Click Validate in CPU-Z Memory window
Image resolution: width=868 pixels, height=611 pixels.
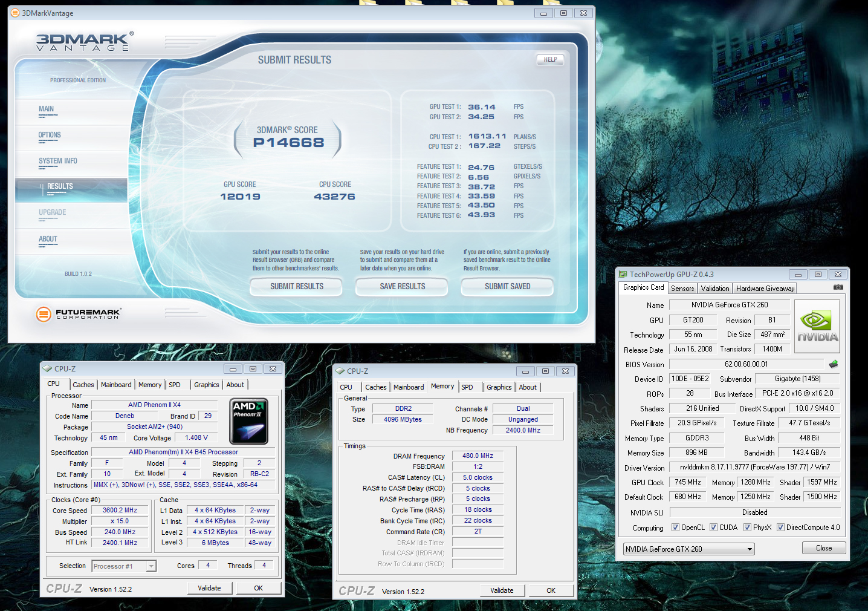[502, 590]
